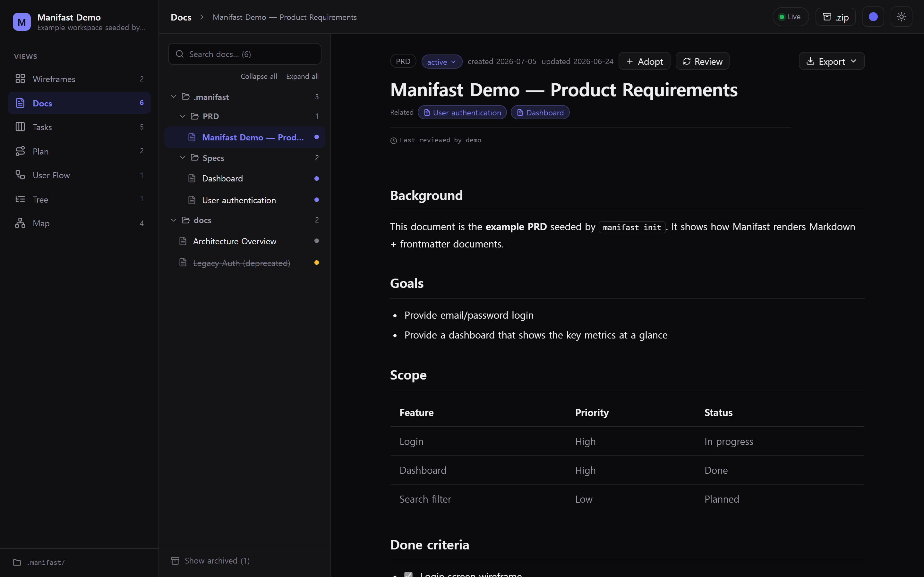
Task: Open the Plan view icon
Action: pos(20,151)
